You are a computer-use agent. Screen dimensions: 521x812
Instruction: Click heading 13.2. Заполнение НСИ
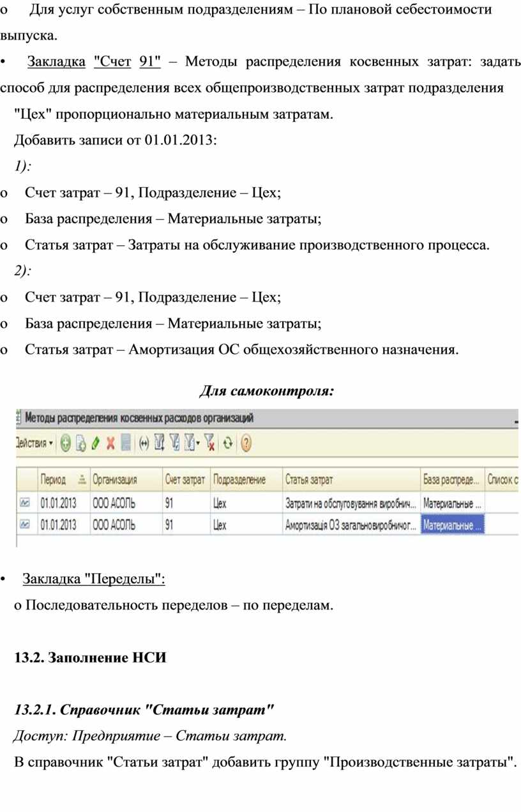pos(90,657)
